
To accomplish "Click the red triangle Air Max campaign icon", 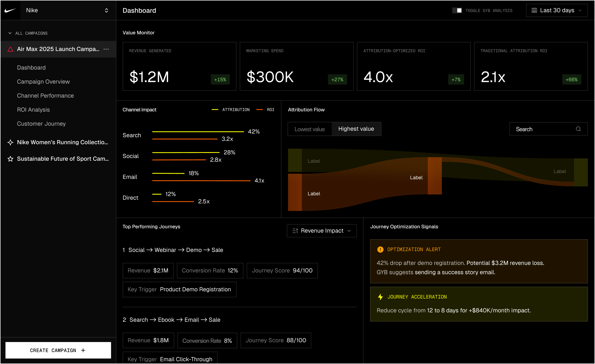I will (x=10, y=49).
